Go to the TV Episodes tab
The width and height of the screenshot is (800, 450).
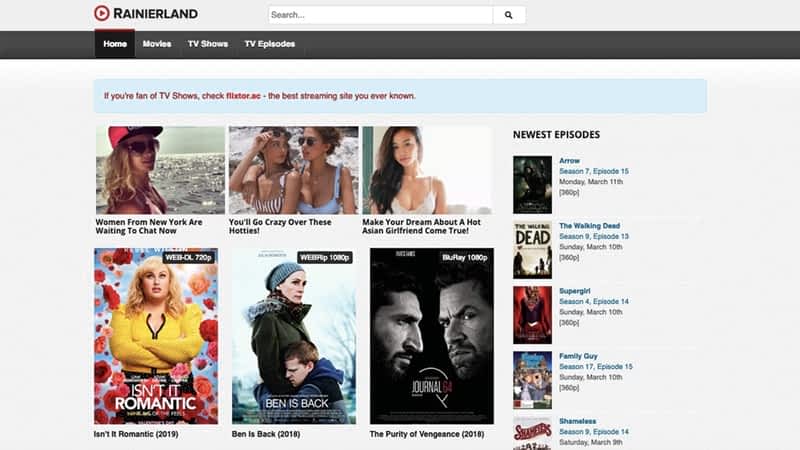pyautogui.click(x=269, y=44)
